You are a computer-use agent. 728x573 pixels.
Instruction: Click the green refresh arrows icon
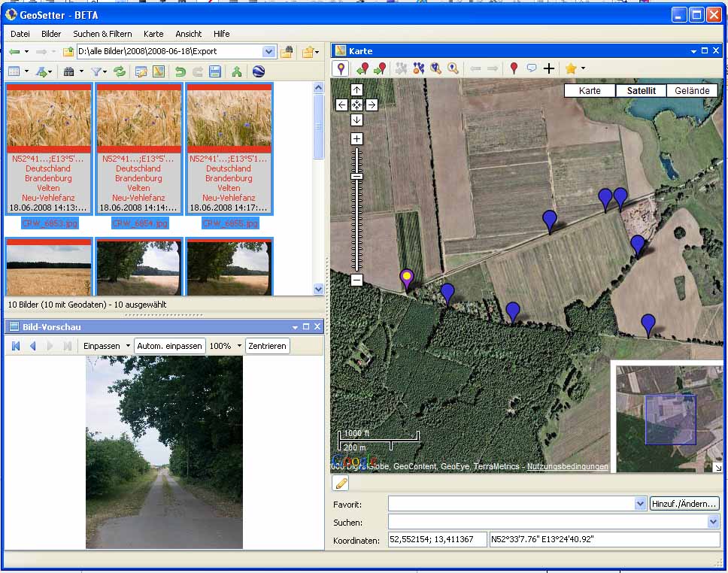pos(120,71)
